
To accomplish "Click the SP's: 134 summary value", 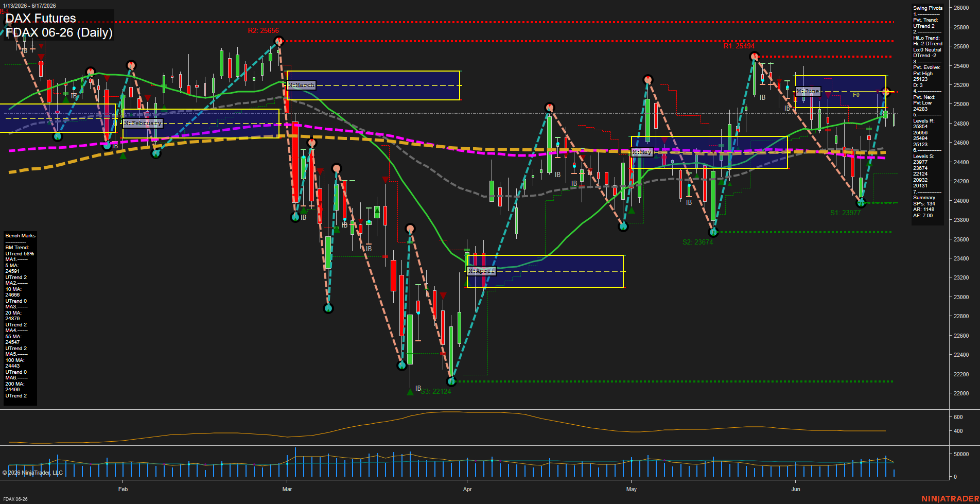I will 924,204.
